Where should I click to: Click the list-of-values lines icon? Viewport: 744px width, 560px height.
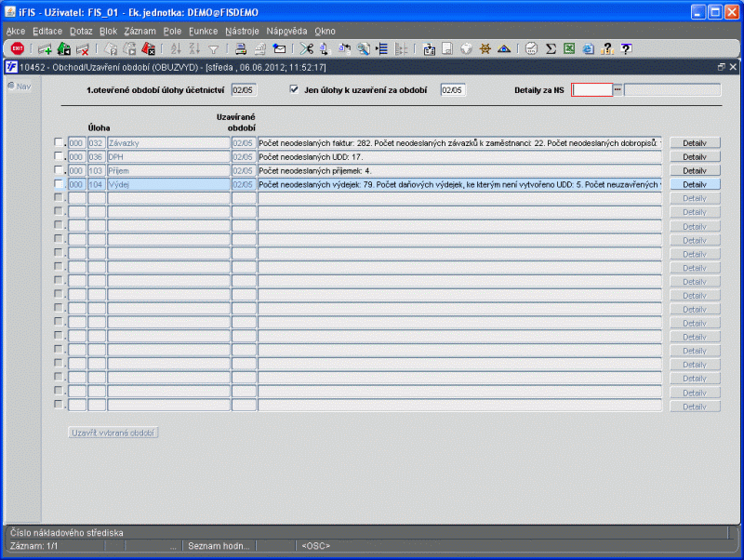[381, 48]
